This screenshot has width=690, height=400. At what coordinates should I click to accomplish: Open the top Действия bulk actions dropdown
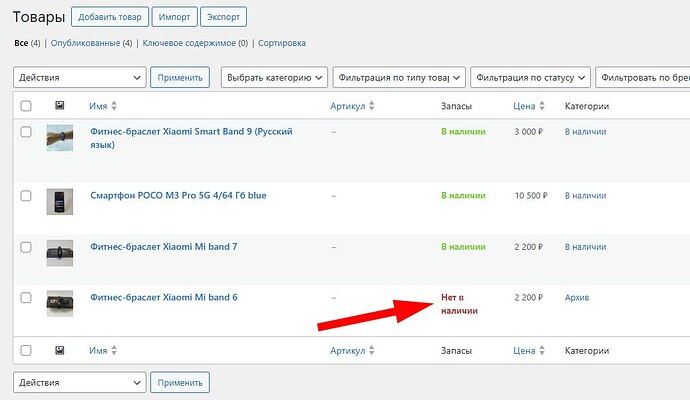pyautogui.click(x=80, y=77)
